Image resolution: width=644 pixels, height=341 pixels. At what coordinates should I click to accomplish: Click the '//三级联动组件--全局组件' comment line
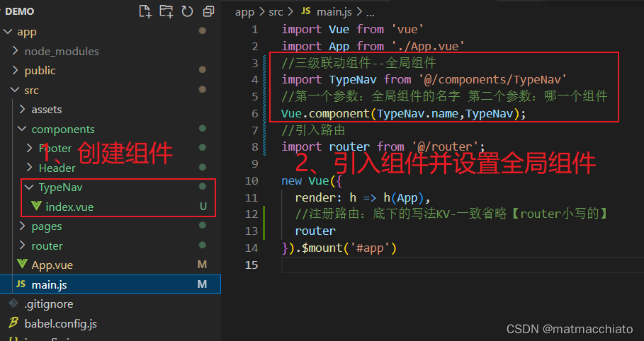tap(358, 63)
